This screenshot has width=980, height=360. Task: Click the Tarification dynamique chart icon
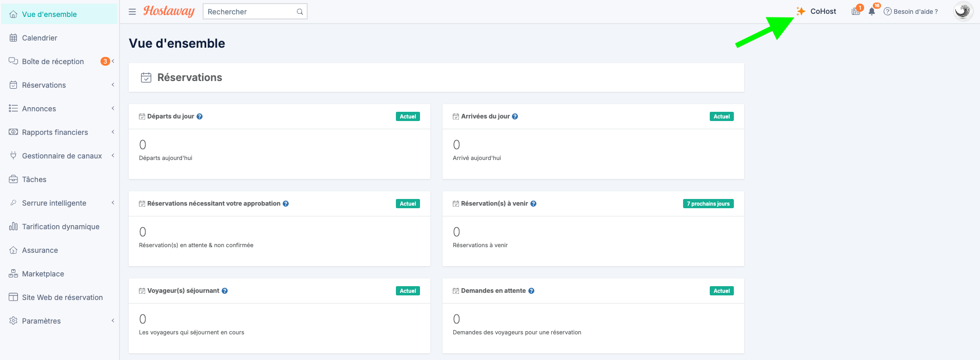(13, 227)
